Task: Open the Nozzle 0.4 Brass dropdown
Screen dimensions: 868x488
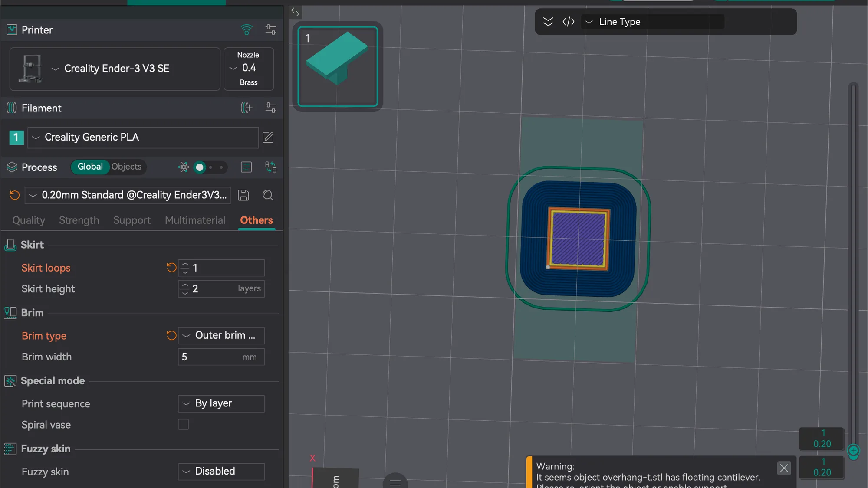Action: tap(249, 69)
